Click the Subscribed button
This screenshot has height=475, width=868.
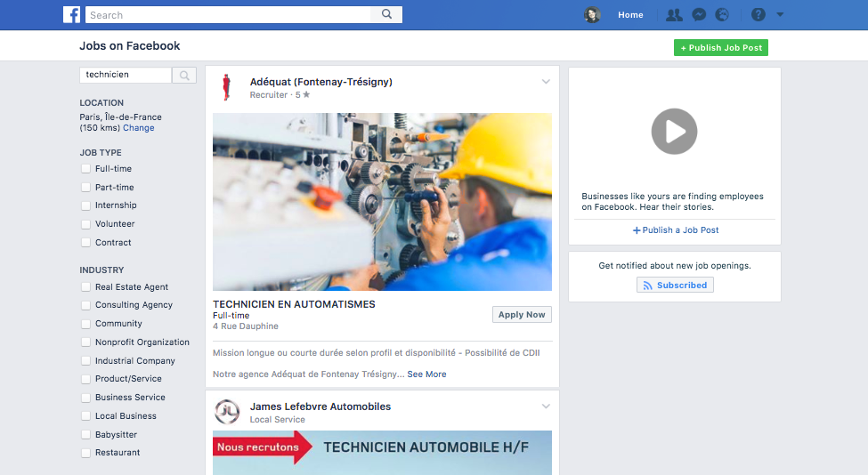pos(675,285)
